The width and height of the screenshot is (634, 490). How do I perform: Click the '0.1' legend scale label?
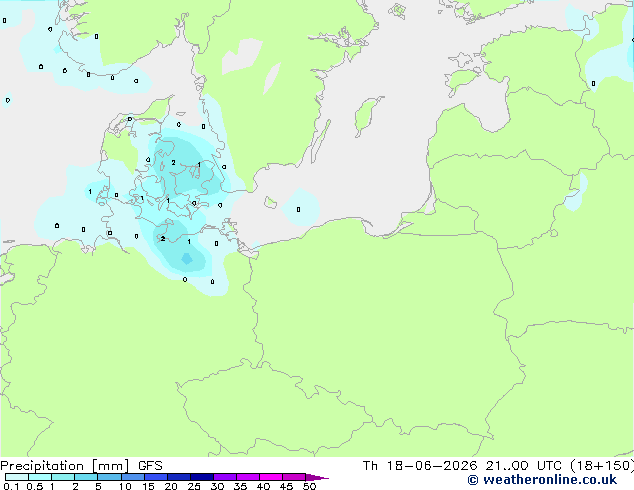(x=11, y=486)
